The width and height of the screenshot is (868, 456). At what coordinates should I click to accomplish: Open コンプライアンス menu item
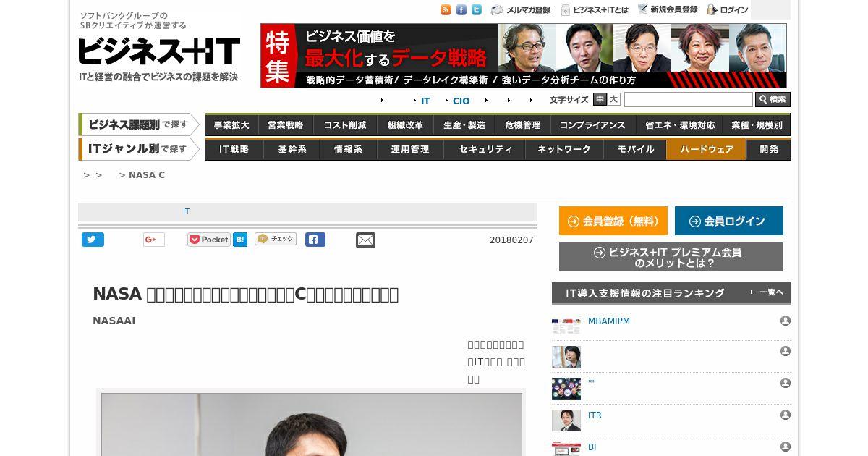(592, 125)
